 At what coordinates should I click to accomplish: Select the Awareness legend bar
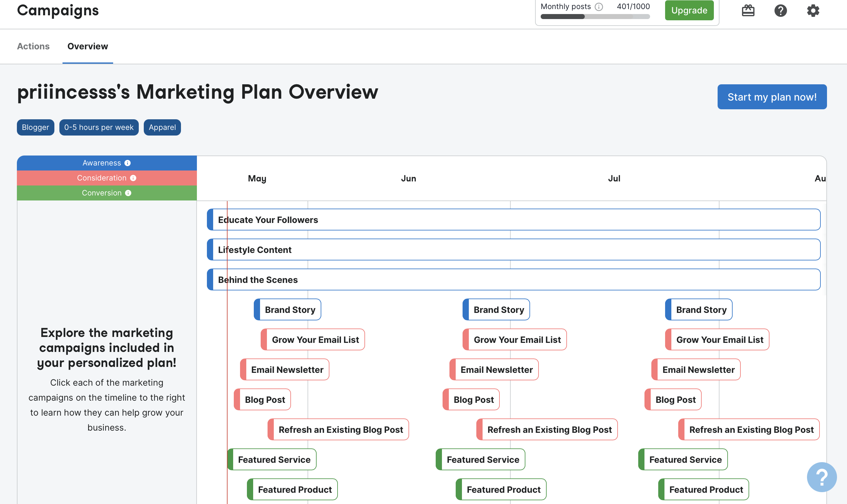[107, 163]
